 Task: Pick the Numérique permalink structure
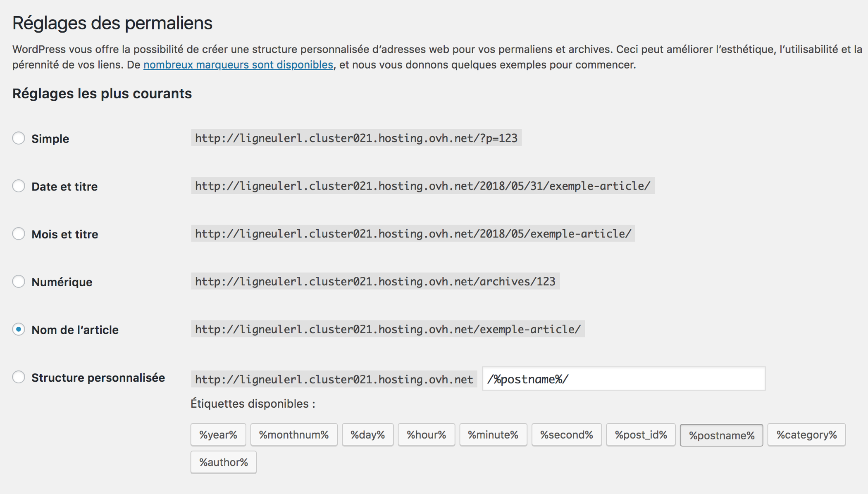click(x=19, y=282)
